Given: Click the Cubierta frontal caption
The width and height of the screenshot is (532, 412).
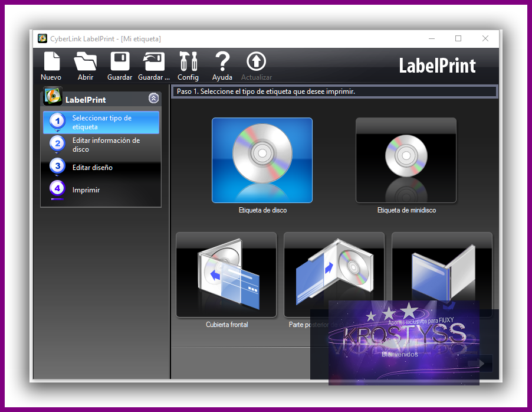Looking at the screenshot, I should [226, 325].
